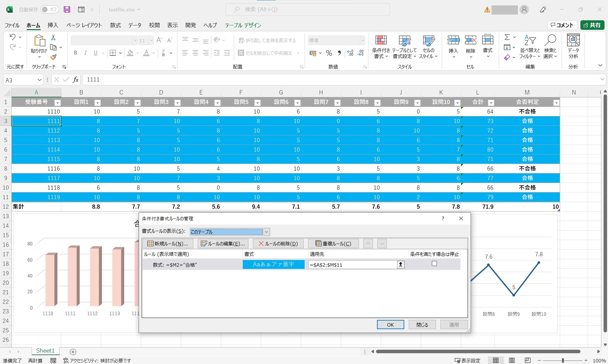The width and height of the screenshot is (608, 364).
Task: Click the 共有 share button
Action: coord(592,25)
